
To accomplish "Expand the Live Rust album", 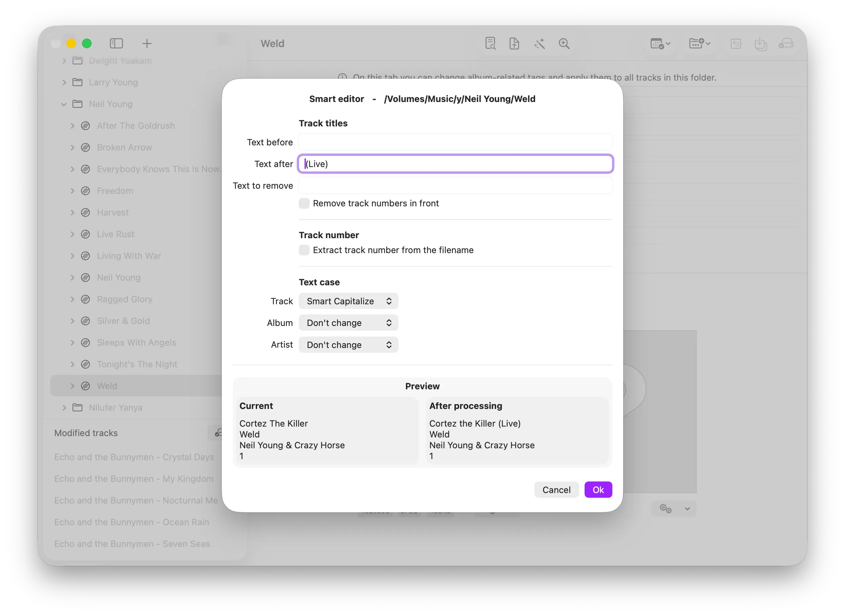I will [x=72, y=234].
